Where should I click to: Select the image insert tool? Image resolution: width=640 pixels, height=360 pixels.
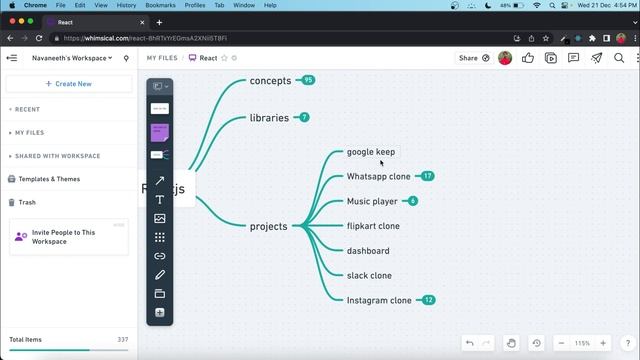[160, 218]
